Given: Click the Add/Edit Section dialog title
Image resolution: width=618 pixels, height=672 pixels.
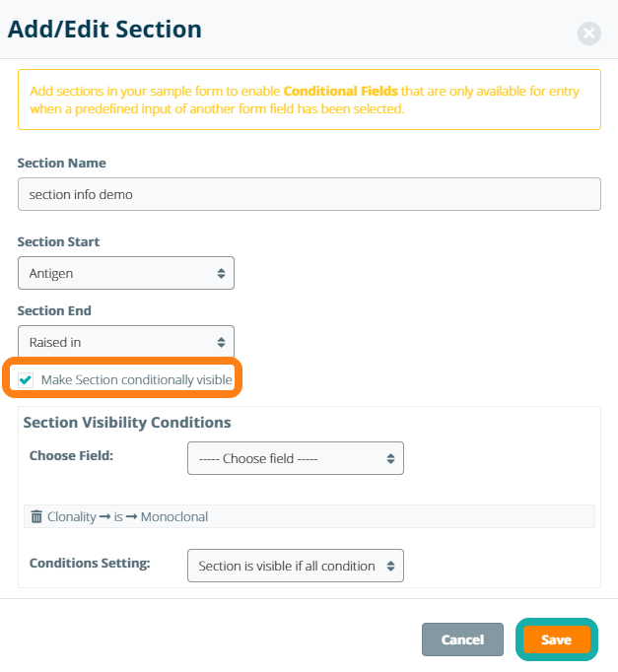Looking at the screenshot, I should 104,29.
